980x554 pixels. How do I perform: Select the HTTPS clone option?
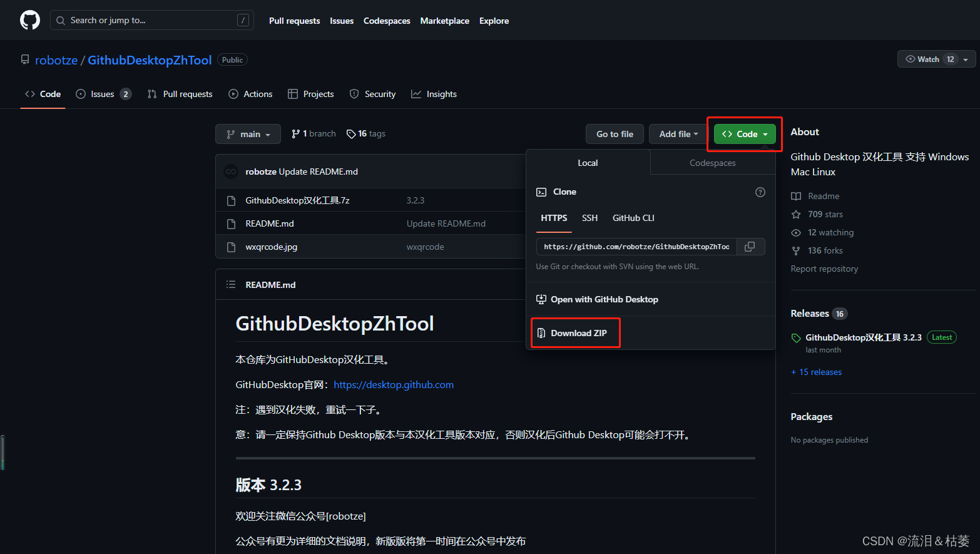[x=554, y=218]
